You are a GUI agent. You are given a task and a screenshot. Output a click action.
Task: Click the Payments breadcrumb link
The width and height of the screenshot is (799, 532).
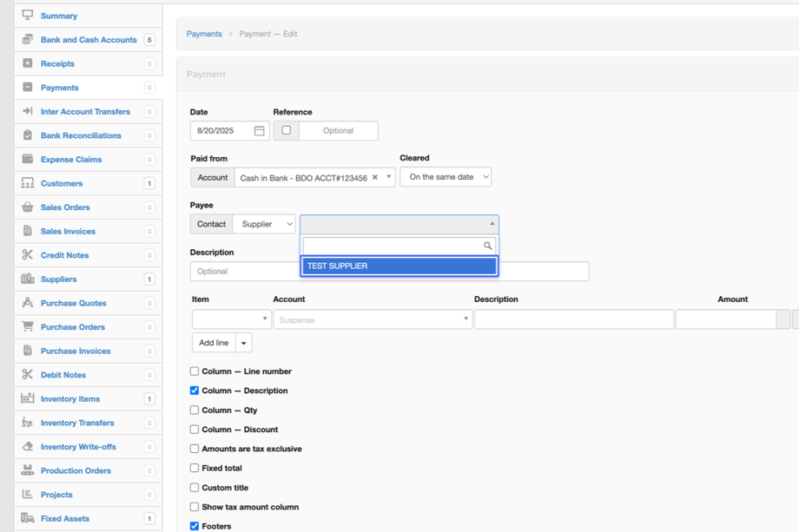click(x=204, y=34)
